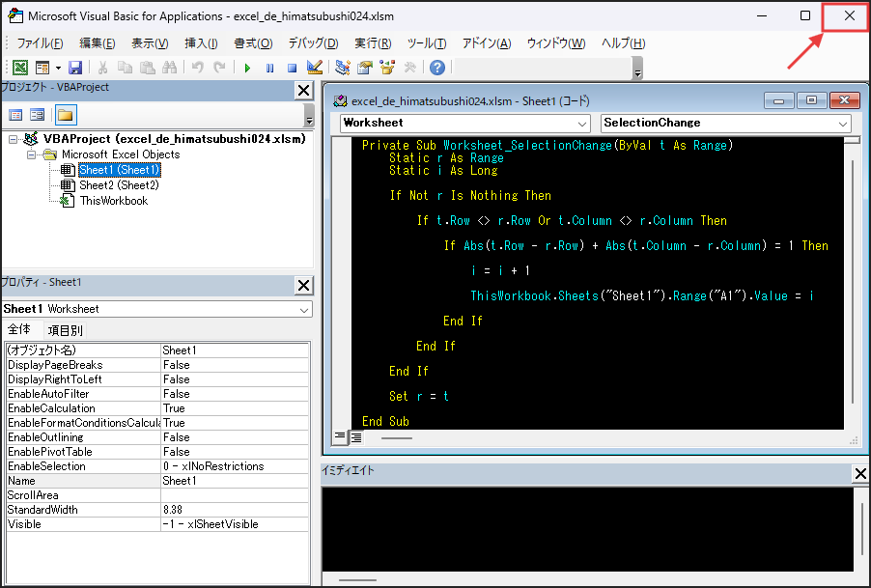Close the Properties - Sheet1 panel

coord(304,286)
